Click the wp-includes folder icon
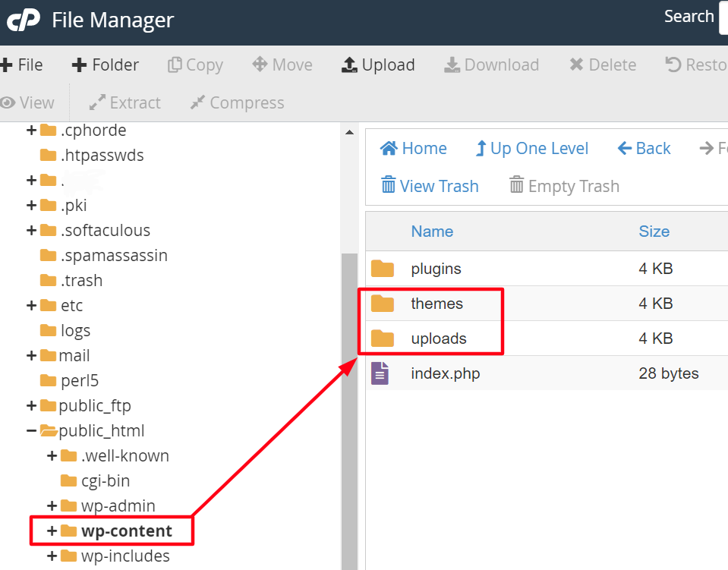Viewport: 728px width, 570px height. [69, 556]
